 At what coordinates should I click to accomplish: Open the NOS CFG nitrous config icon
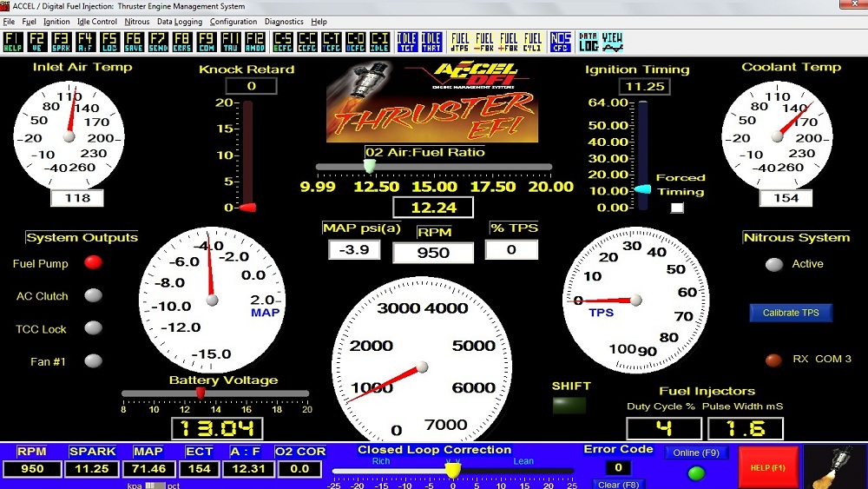coord(560,42)
